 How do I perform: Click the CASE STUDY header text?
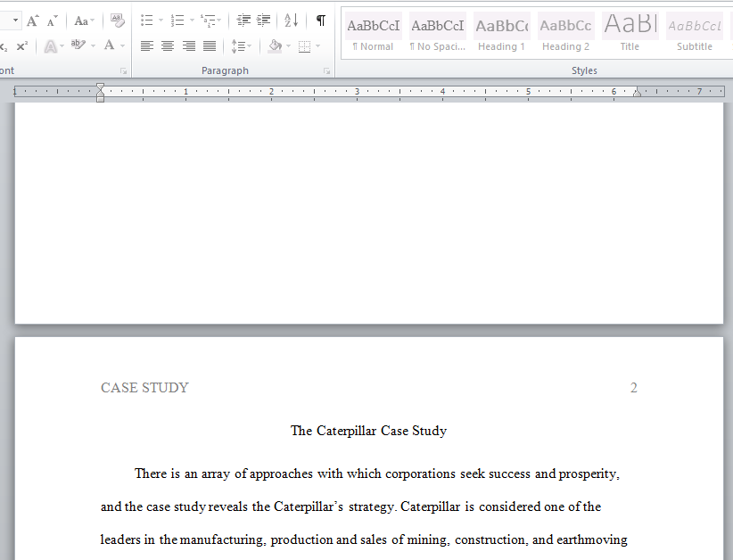click(144, 388)
